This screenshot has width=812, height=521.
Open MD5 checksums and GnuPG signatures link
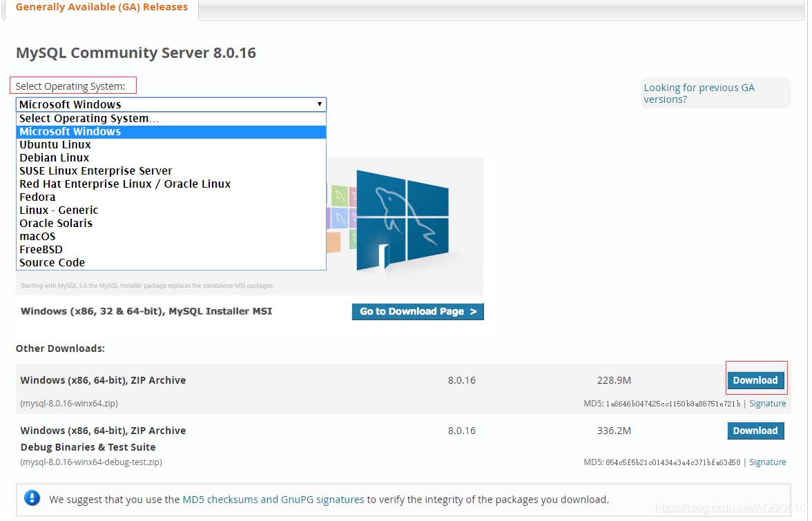pyautogui.click(x=273, y=500)
